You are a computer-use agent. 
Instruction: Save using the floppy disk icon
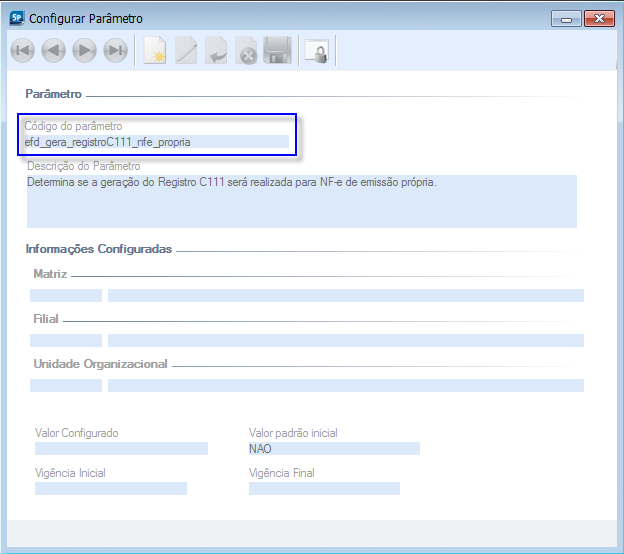click(277, 51)
